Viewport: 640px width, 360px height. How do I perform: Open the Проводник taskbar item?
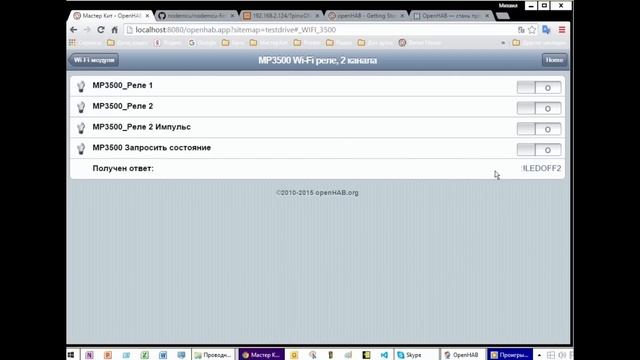pyautogui.click(x=213, y=355)
